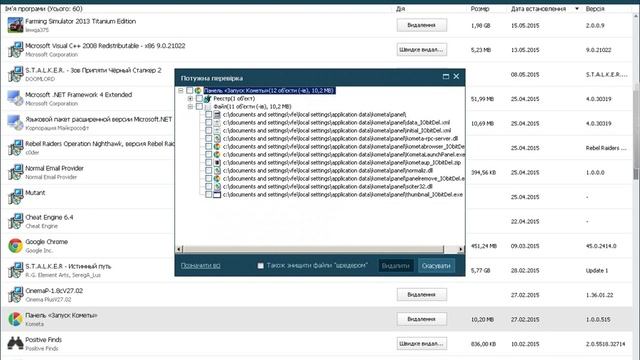Screen dimensions: 640x360
Task: Click the Positive Finds binoculars icon
Action: click(x=15, y=343)
